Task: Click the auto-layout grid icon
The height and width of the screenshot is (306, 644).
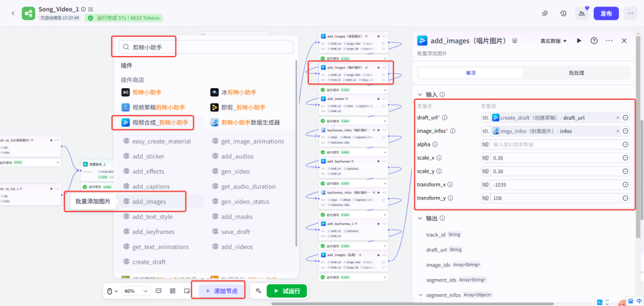Action: point(173,291)
